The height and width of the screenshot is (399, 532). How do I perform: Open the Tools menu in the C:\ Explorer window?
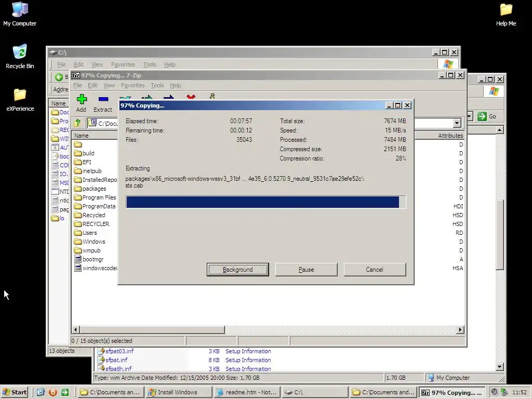149,64
